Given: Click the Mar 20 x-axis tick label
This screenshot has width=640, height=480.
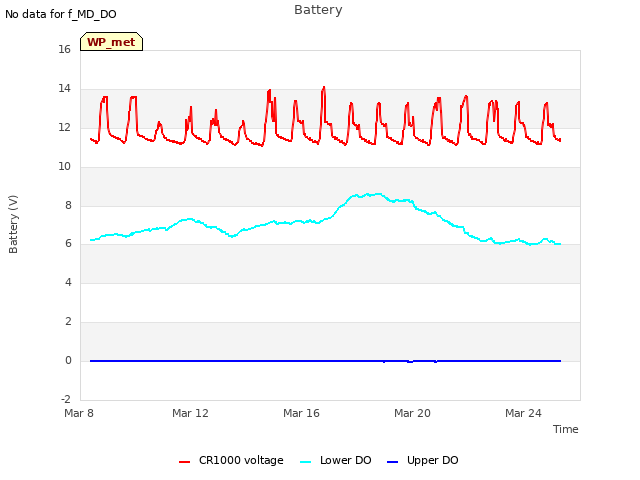Looking at the screenshot, I should (x=412, y=413).
